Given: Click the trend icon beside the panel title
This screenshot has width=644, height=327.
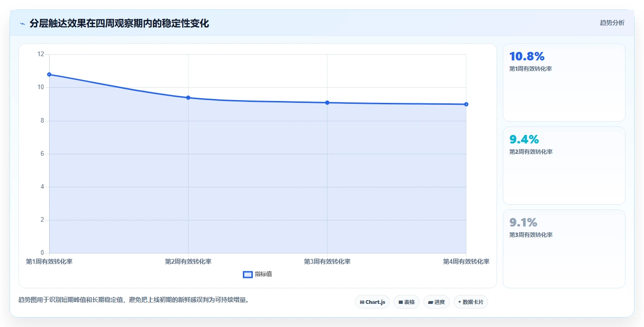Looking at the screenshot, I should 22,23.
